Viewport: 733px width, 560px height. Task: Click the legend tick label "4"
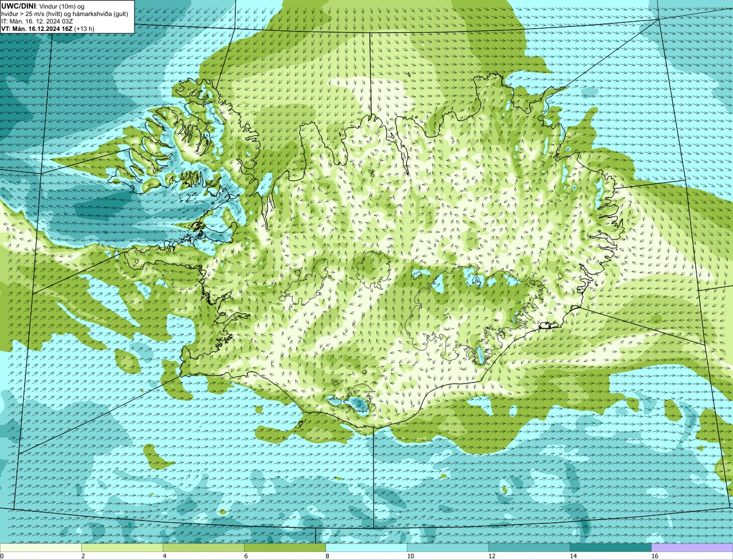coord(164,556)
